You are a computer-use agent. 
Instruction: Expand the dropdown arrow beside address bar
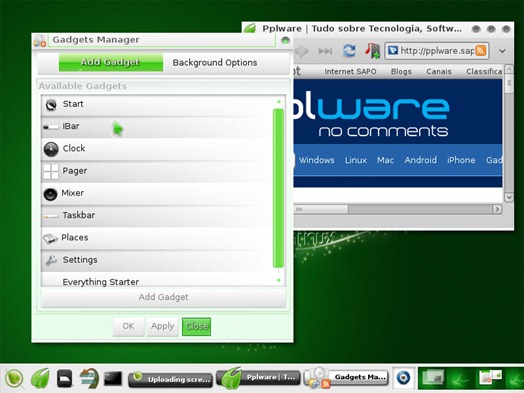pyautogui.click(x=502, y=51)
